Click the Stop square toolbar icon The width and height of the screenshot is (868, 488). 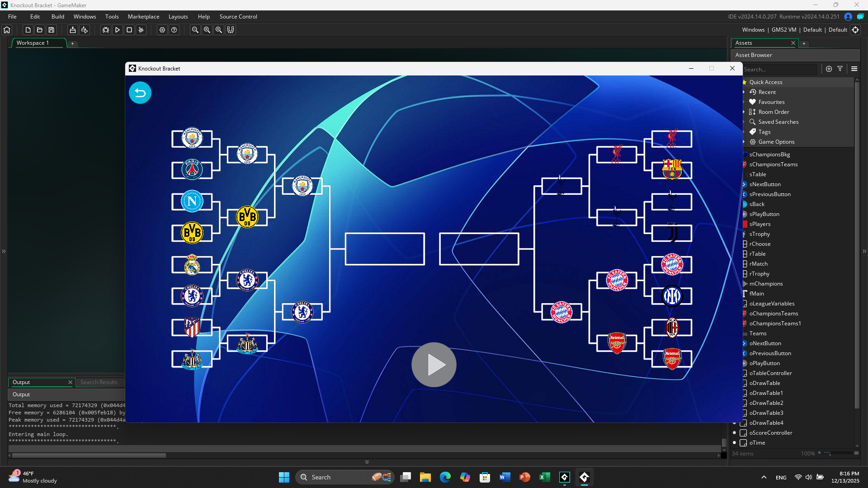pyautogui.click(x=129, y=30)
